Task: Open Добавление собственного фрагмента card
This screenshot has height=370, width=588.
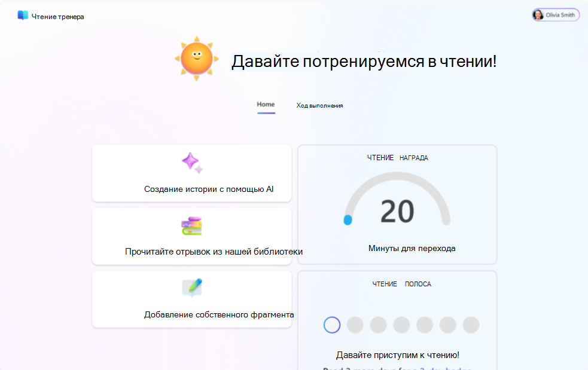Action: [x=191, y=299]
